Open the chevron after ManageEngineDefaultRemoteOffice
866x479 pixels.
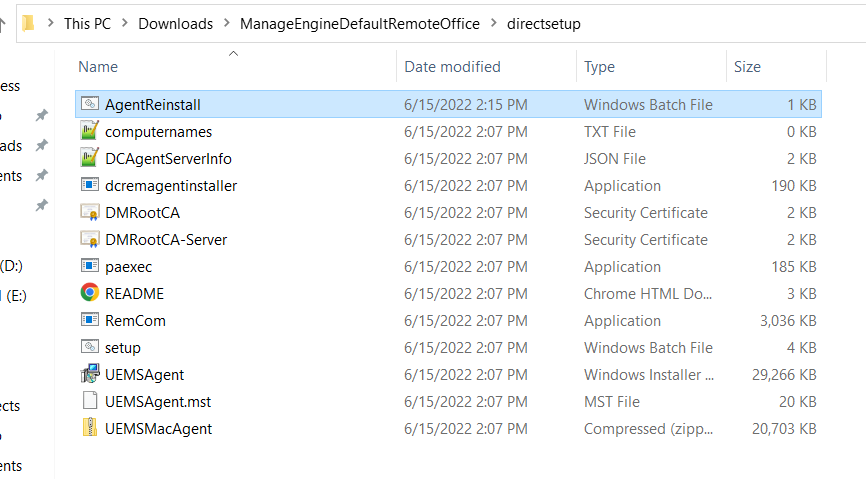coord(493,23)
